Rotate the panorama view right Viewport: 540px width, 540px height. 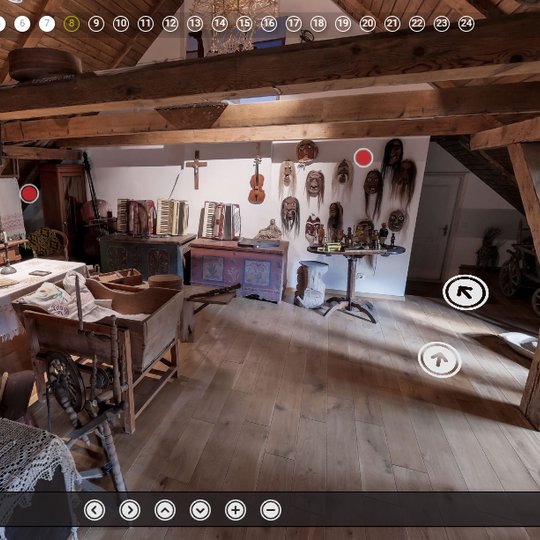(129, 510)
